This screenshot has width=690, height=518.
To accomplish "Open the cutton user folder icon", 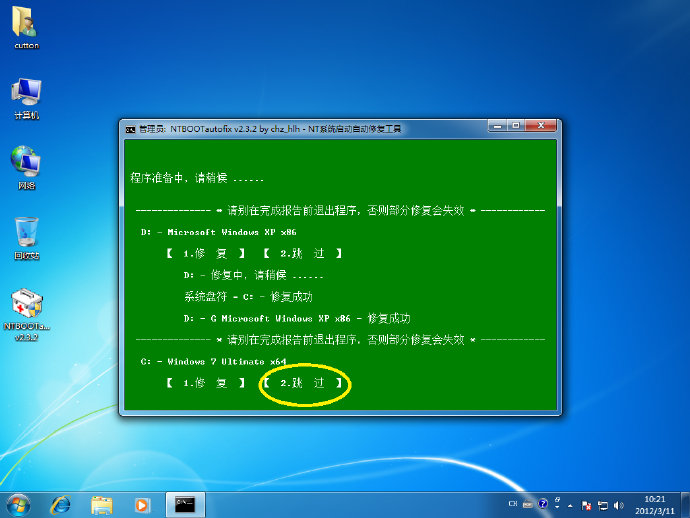I will pos(26,27).
